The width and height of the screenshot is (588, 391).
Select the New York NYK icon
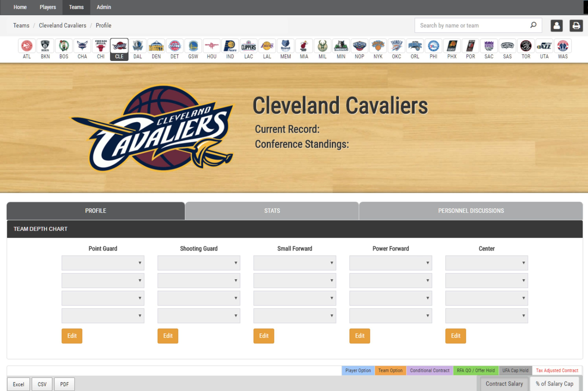pyautogui.click(x=378, y=49)
